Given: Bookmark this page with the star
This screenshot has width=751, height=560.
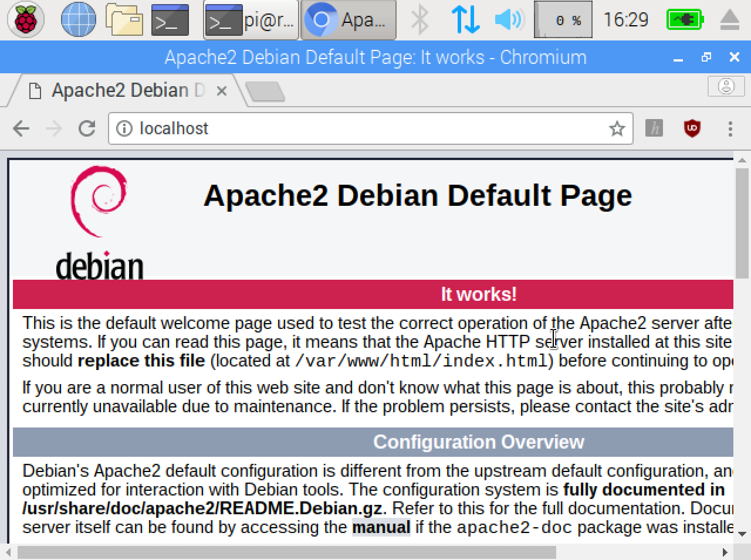Looking at the screenshot, I should (617, 128).
